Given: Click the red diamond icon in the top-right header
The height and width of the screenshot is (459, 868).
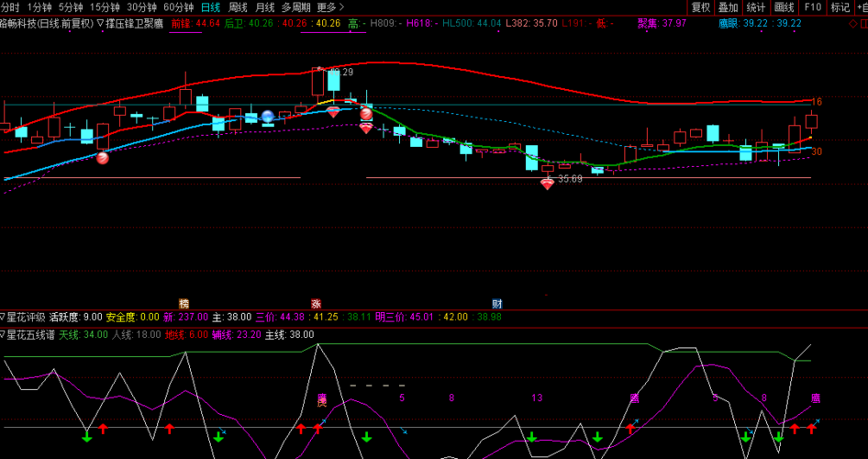Looking at the screenshot, I should coord(853,23).
